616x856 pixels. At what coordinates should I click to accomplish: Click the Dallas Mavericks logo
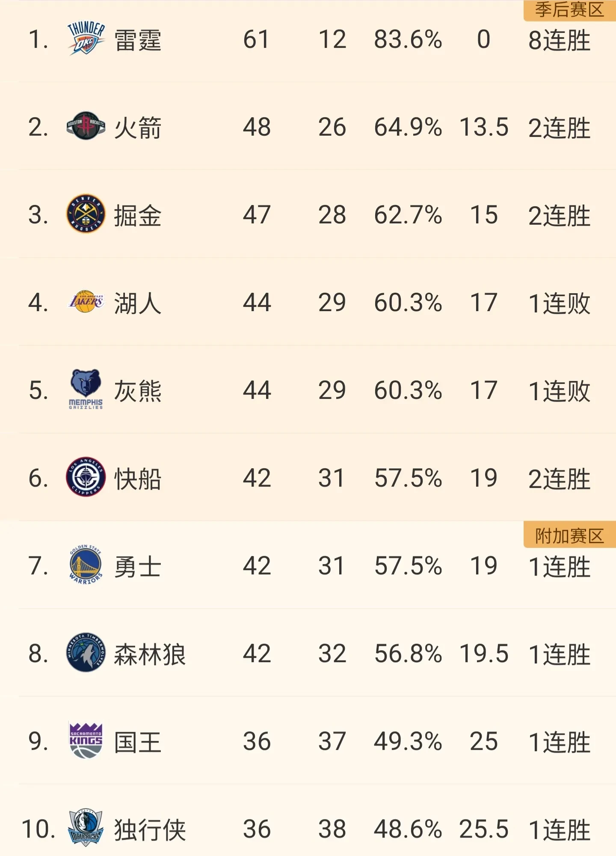click(86, 828)
